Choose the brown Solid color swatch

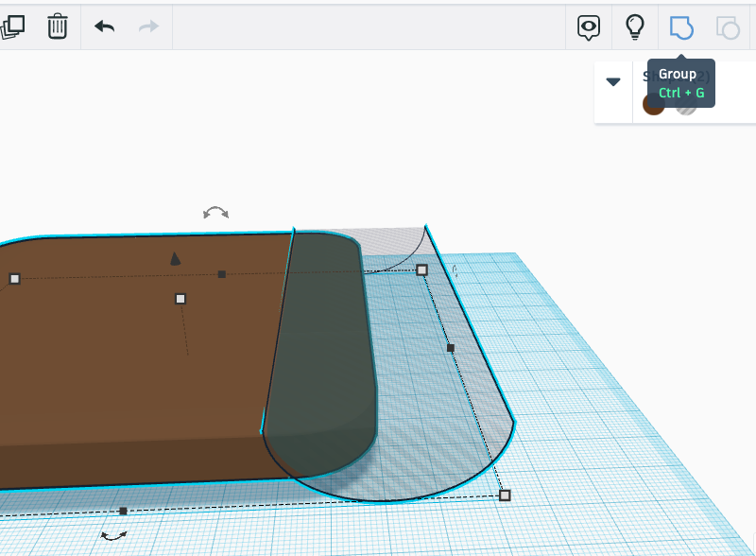click(x=653, y=104)
